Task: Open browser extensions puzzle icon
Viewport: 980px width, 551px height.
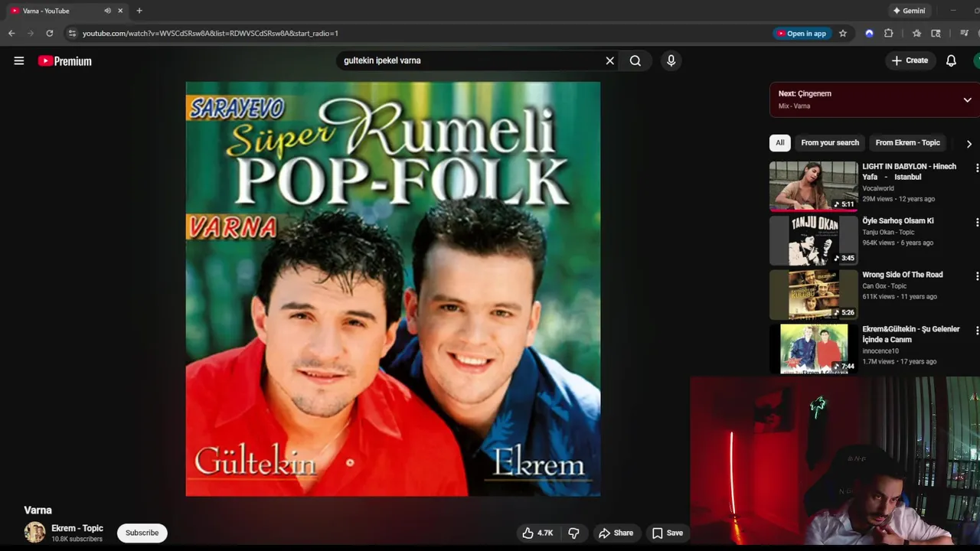Action: tap(888, 33)
